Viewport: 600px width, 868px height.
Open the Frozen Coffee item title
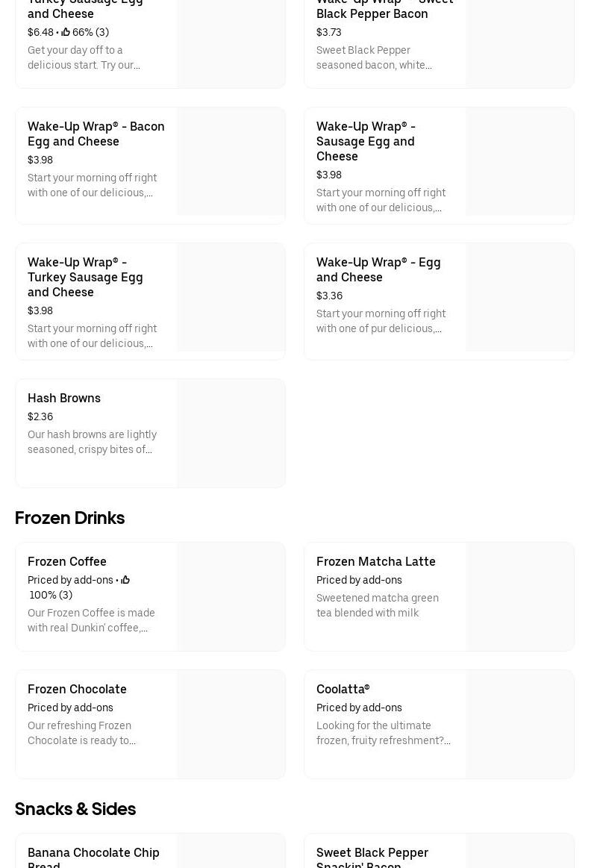pos(67,561)
